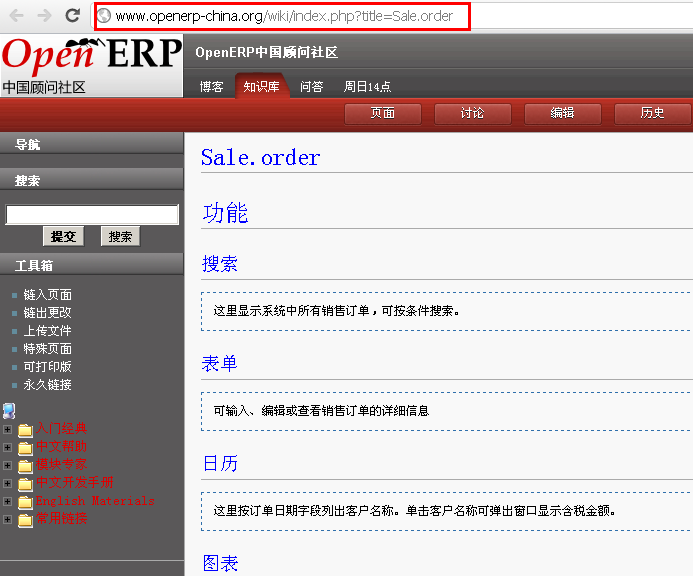Click the Sale.order page title
Screen dimensions: 693x576
[x=260, y=157]
